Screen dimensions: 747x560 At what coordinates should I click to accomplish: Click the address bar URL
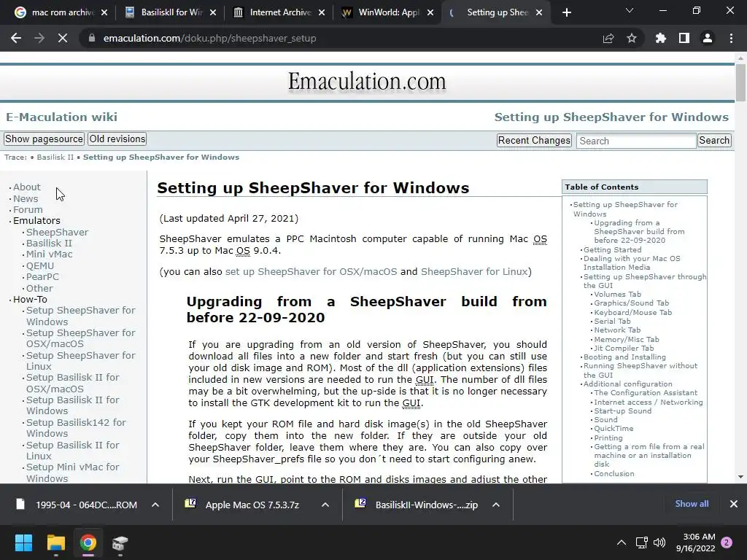click(209, 38)
